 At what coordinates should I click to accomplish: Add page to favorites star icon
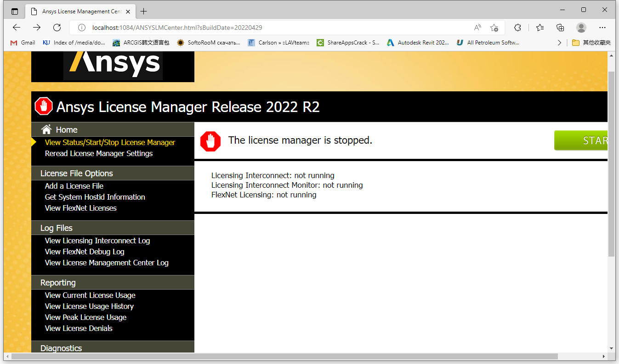coord(494,28)
